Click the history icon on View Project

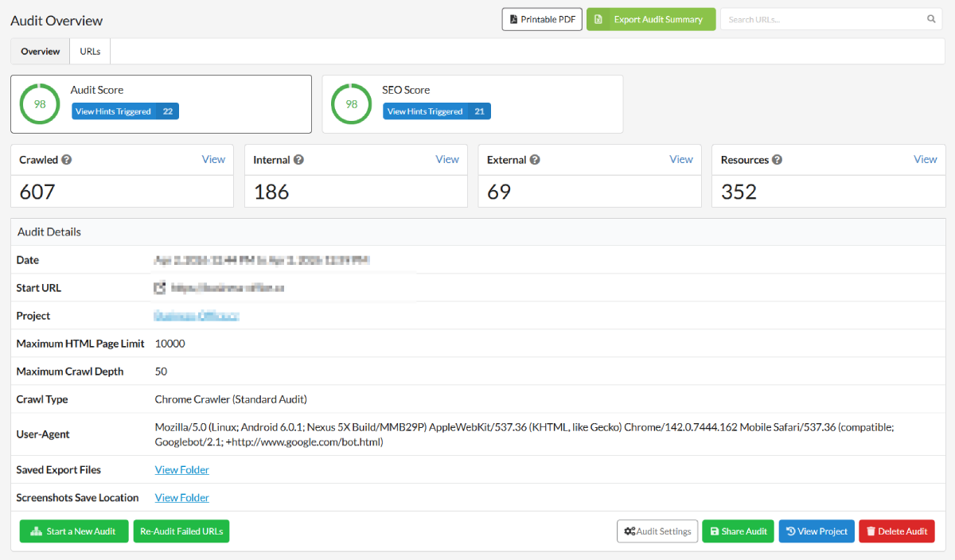click(791, 531)
